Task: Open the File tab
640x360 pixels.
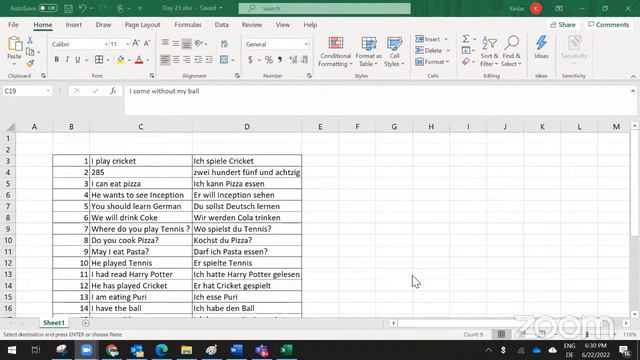Action: coord(13,25)
